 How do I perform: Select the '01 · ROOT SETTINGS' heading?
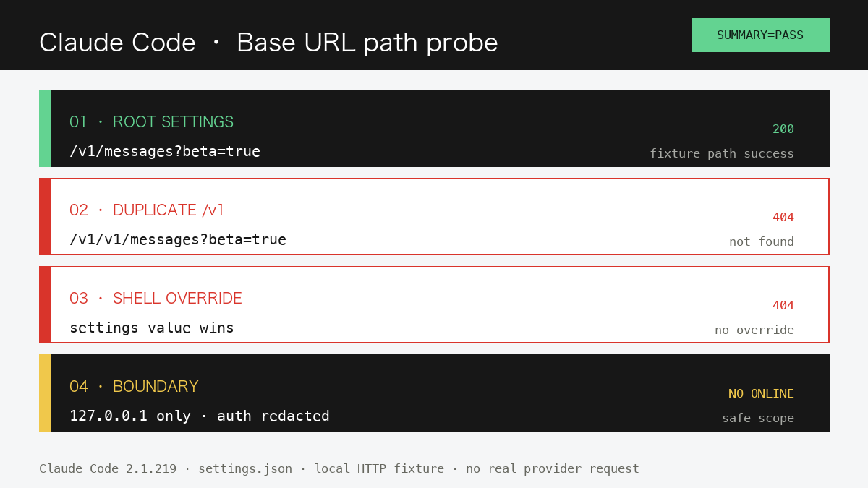tap(151, 121)
